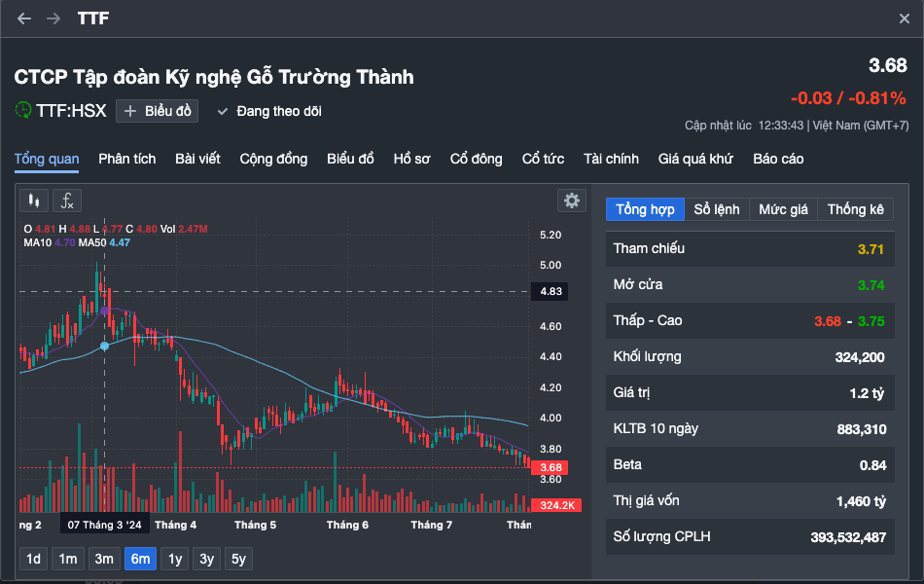Select the Thống kê panel tab
The image size is (924, 584).
(856, 209)
